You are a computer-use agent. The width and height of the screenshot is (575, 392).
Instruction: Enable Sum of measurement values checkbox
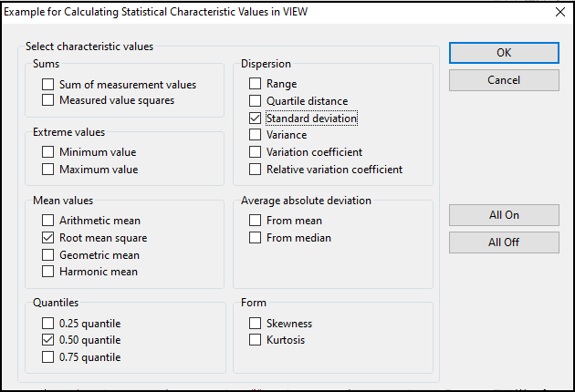click(48, 85)
